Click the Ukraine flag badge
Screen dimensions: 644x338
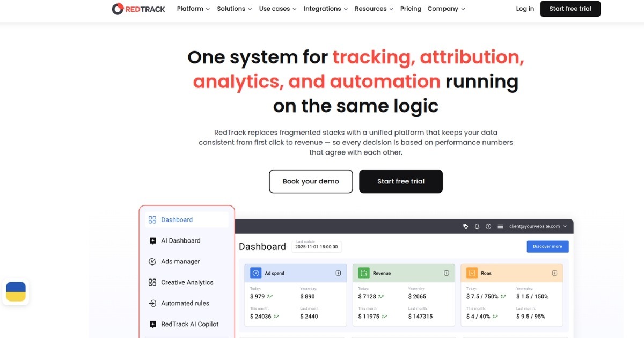[16, 292]
